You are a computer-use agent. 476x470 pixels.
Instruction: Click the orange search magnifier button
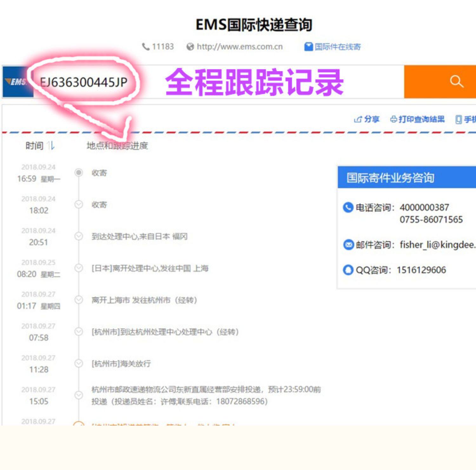pos(440,82)
